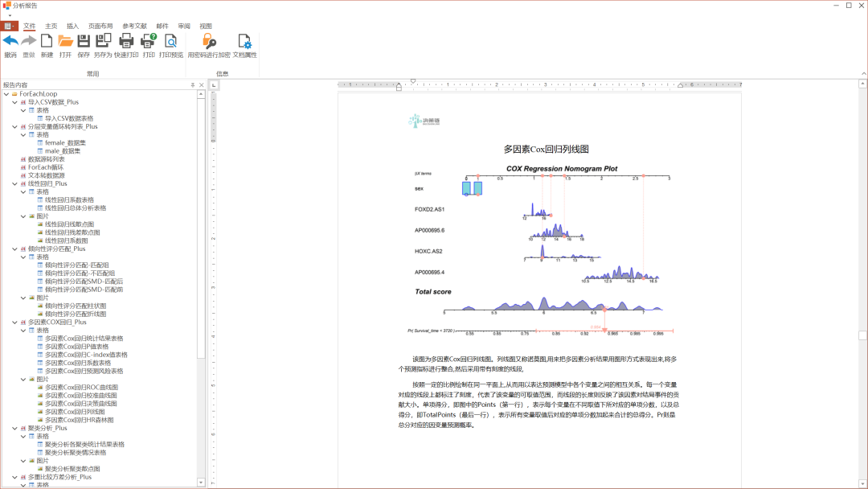
Task: Click the document scroll-up arrow
Action: (x=862, y=84)
